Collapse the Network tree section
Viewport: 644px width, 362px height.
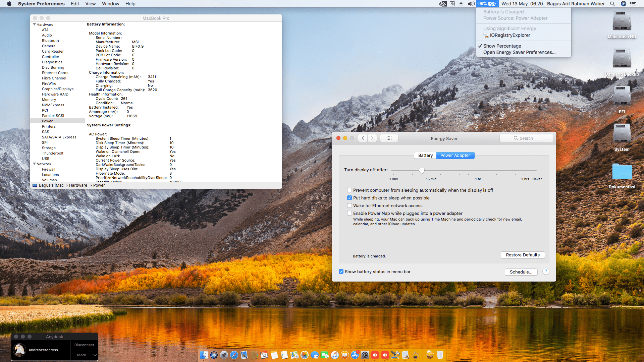point(34,164)
